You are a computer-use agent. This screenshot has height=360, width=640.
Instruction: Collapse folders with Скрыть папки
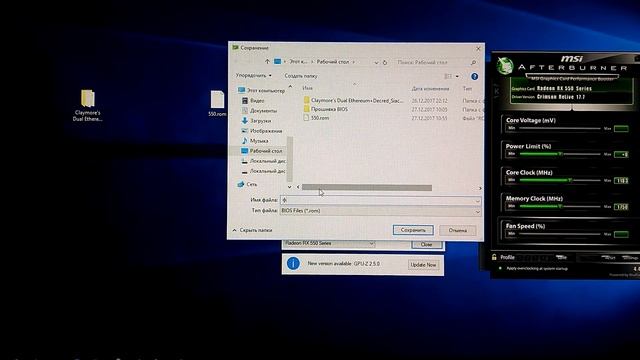coord(252,230)
